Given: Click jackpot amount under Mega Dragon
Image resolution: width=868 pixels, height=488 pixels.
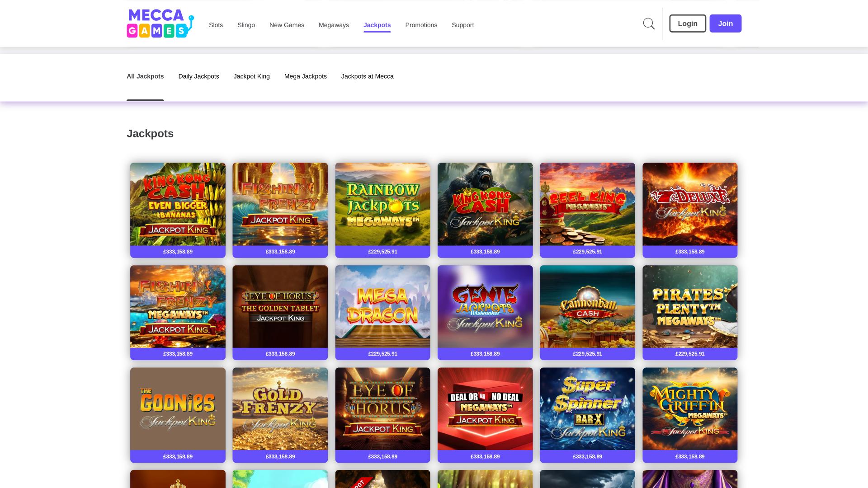Looking at the screenshot, I should tap(382, 354).
